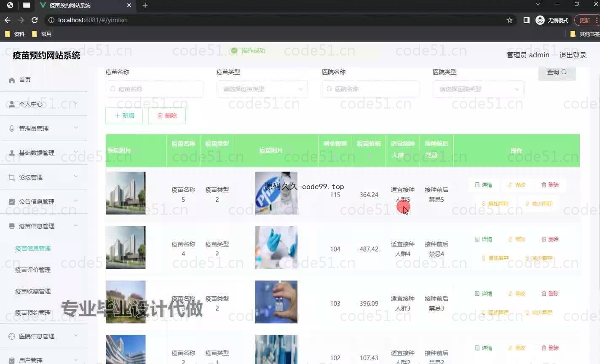This screenshot has height=364, width=600.
Task: Click the 医院名称 search input
Action: (371, 89)
